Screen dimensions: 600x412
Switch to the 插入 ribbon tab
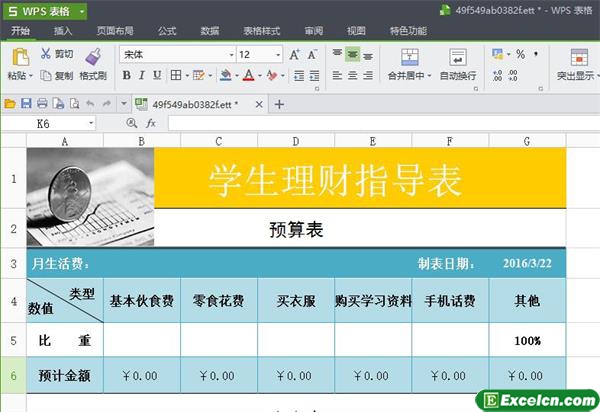[63, 31]
